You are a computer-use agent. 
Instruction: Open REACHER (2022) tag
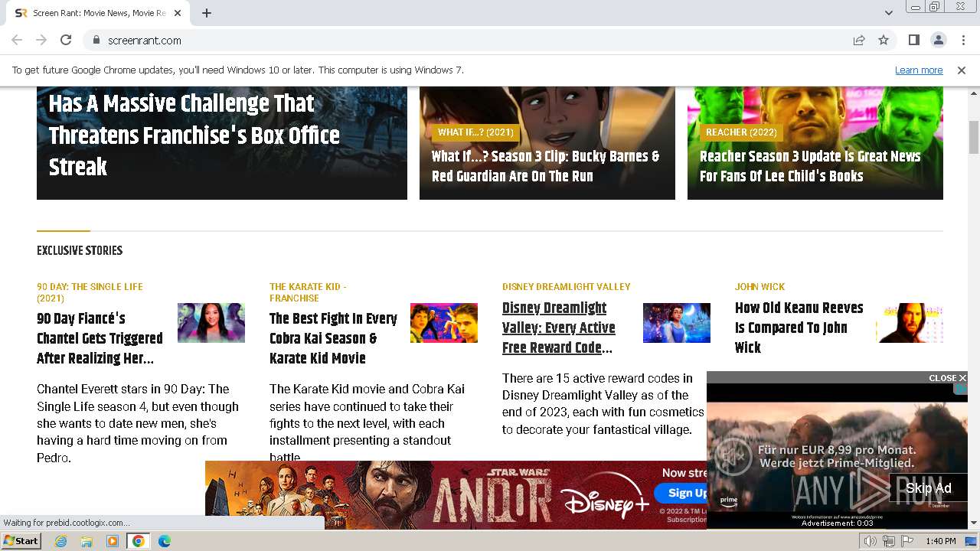click(x=741, y=132)
